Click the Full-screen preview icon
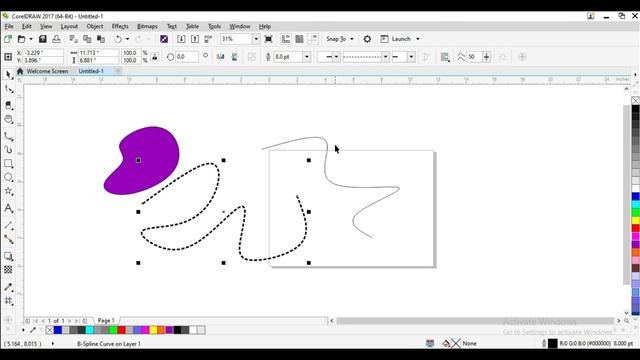This screenshot has height=360, width=640. click(x=269, y=39)
